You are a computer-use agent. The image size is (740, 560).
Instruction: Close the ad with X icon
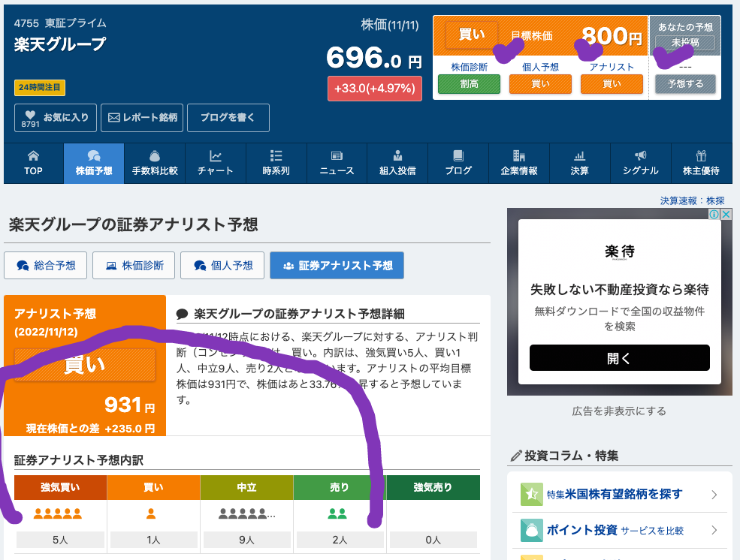pos(726,215)
